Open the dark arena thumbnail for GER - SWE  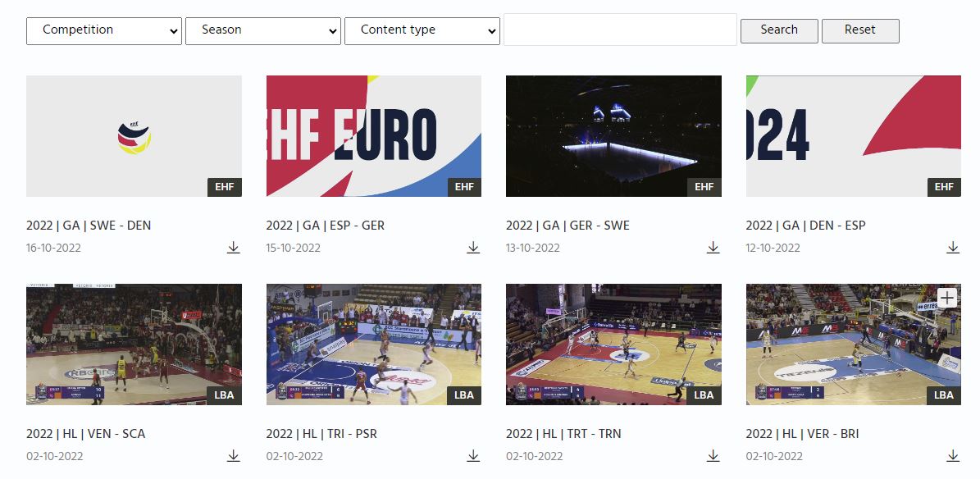[x=613, y=136]
